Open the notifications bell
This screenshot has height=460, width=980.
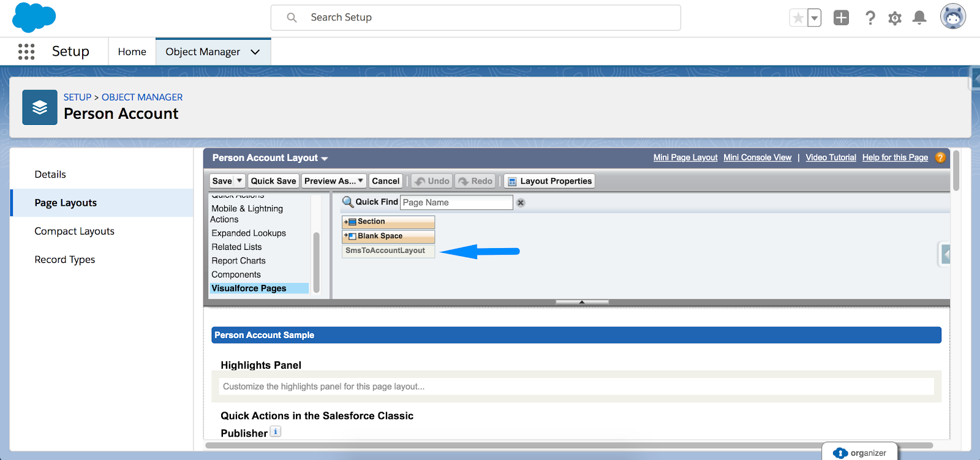pos(919,18)
